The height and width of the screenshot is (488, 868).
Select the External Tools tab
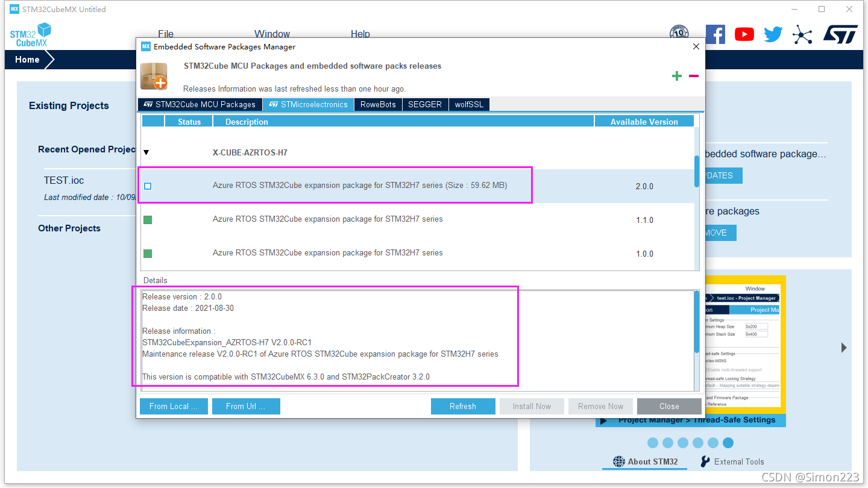click(x=732, y=461)
